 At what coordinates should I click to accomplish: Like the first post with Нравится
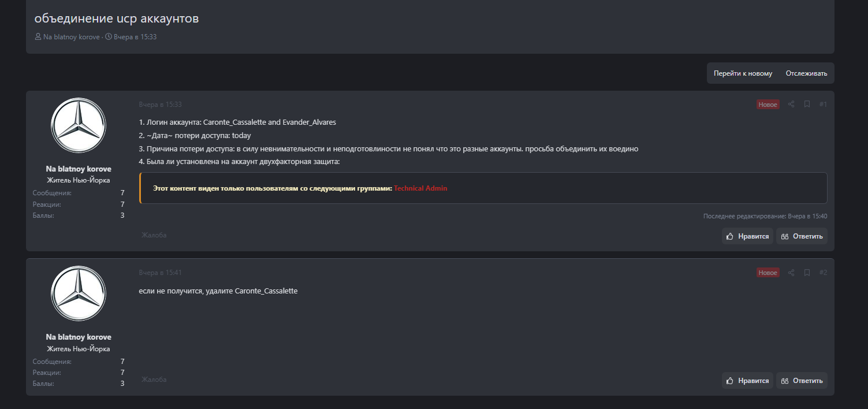[x=747, y=236]
